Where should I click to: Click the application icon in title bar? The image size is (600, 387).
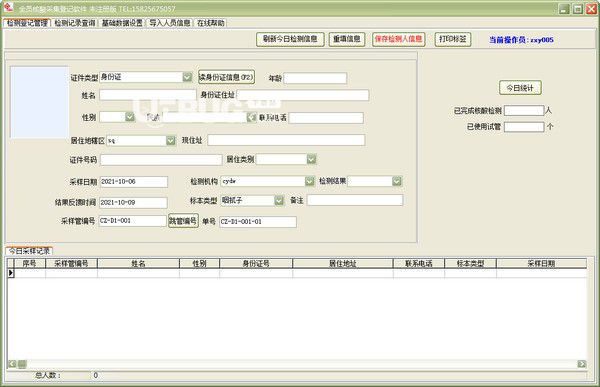[8, 7]
